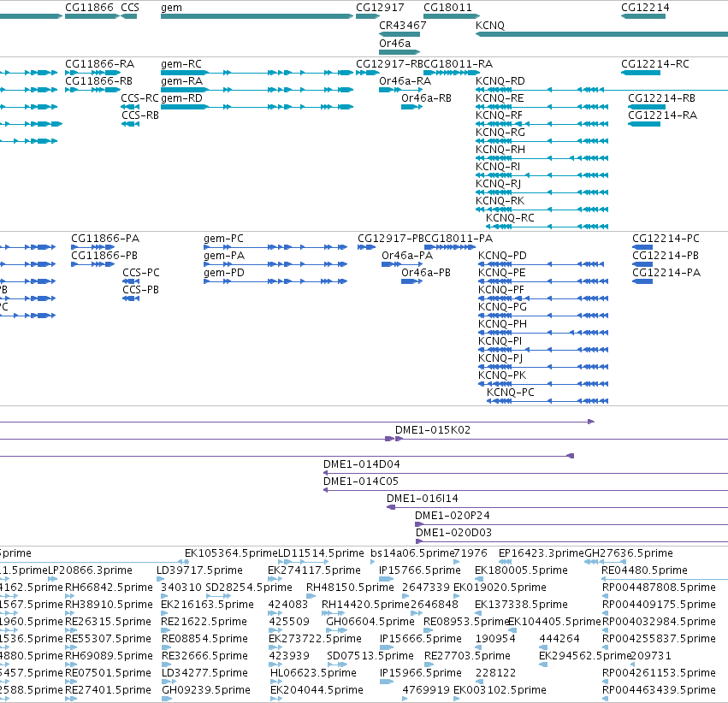728x703 pixels.
Task: Click transcript CG12214-RC
Action: pos(655,63)
